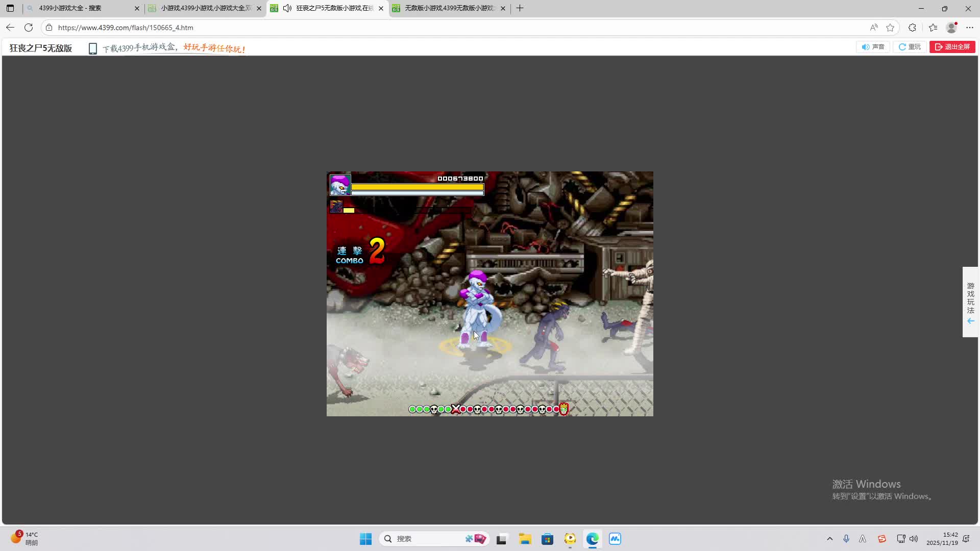Open browser extensions puzzle icon

pyautogui.click(x=912, y=28)
